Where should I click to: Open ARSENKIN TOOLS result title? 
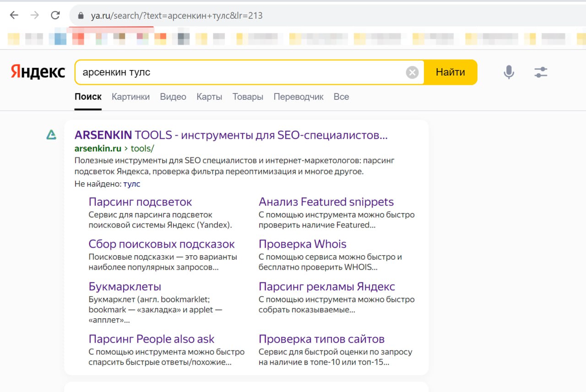[231, 135]
